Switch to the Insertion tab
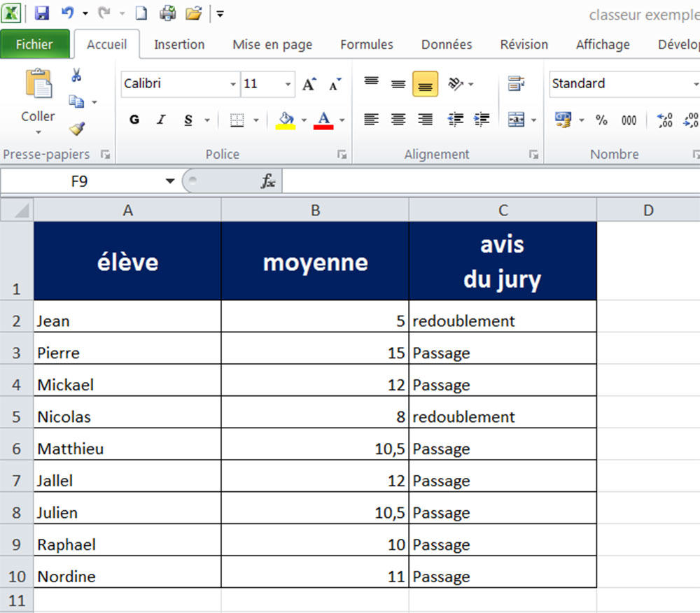700x613 pixels. [x=179, y=45]
